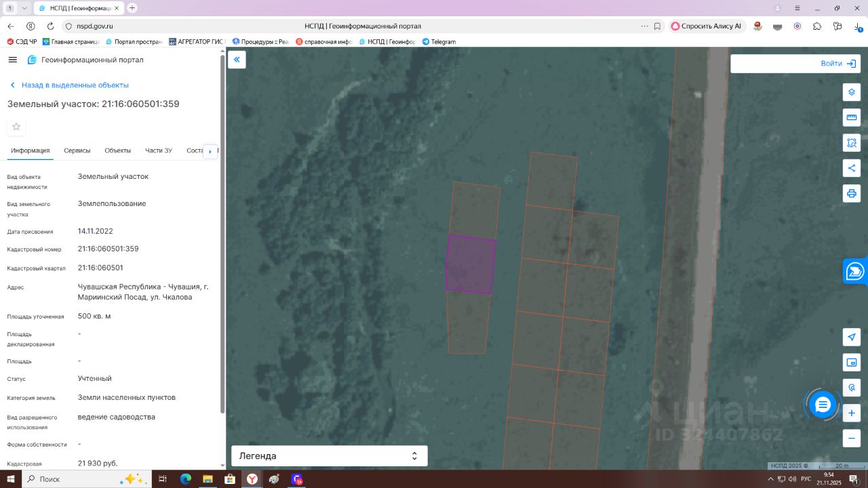Open a new browser tab
868x488 pixels.
tap(132, 8)
